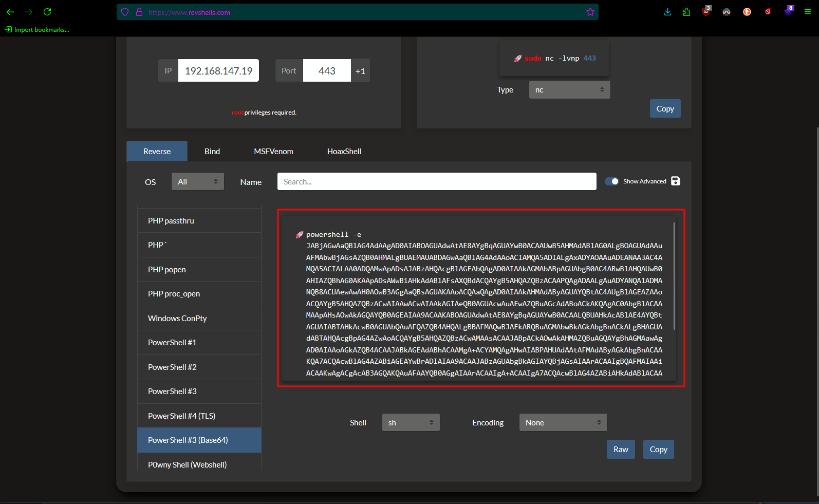The height and width of the screenshot is (504, 819).
Task: Click the Raw button
Action: (x=621, y=449)
